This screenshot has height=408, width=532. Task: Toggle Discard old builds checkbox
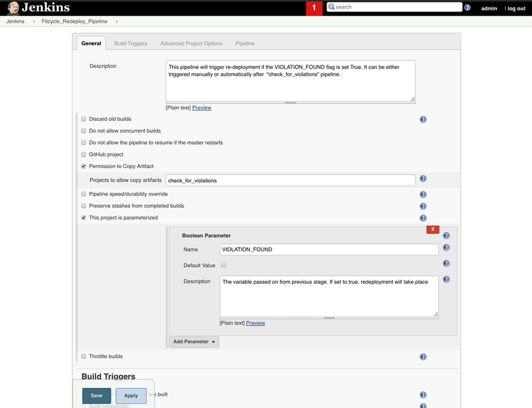[83, 119]
